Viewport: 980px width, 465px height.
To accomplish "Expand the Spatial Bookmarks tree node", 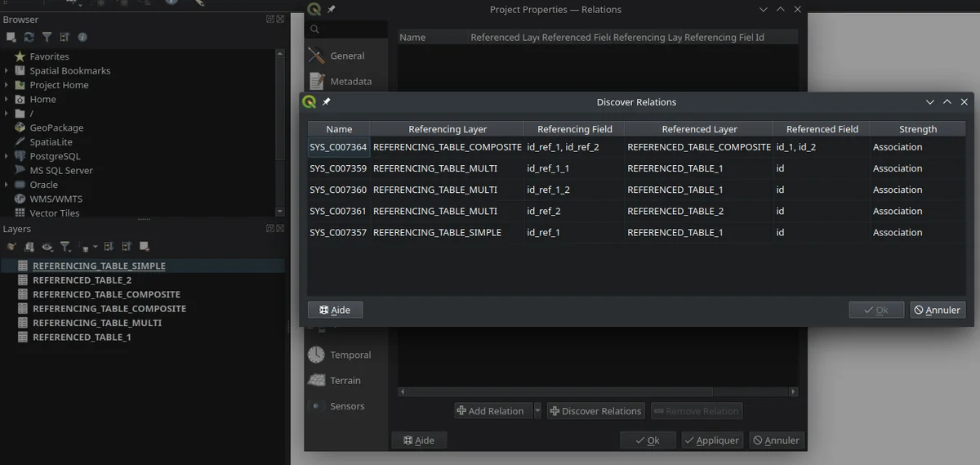I will 7,71.
